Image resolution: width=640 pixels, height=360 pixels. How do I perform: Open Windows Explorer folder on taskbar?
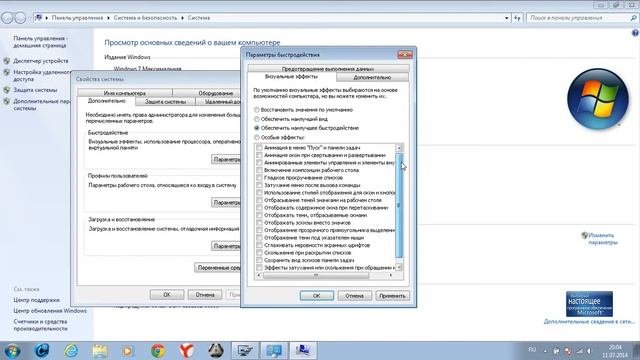pos(100,351)
